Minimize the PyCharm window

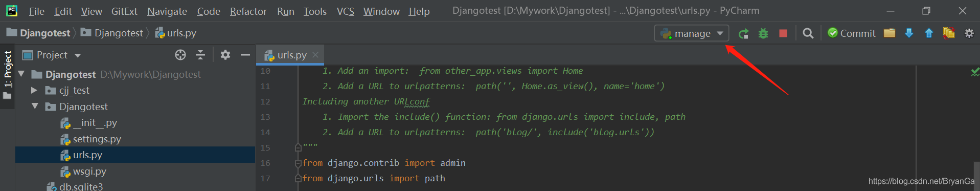tap(891, 11)
